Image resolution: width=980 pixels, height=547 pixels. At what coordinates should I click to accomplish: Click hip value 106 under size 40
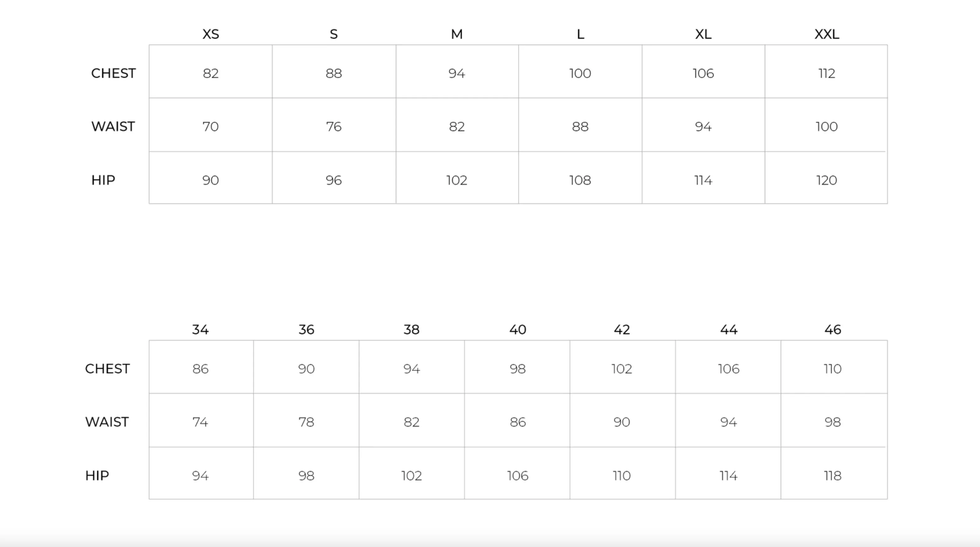tap(517, 475)
